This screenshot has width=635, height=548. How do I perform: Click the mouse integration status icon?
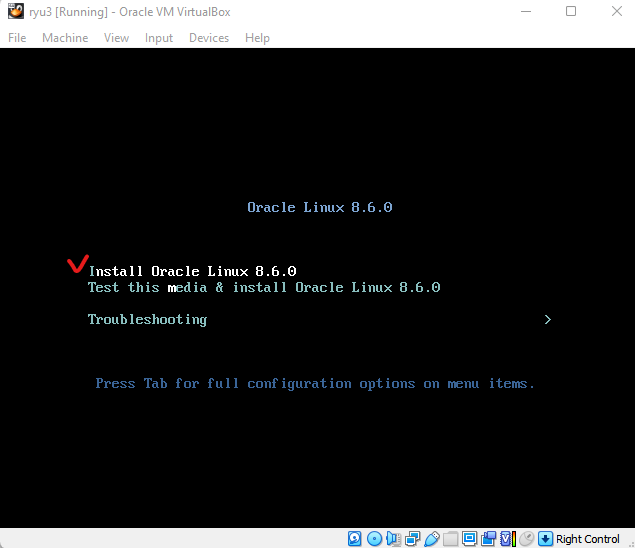tap(527, 539)
